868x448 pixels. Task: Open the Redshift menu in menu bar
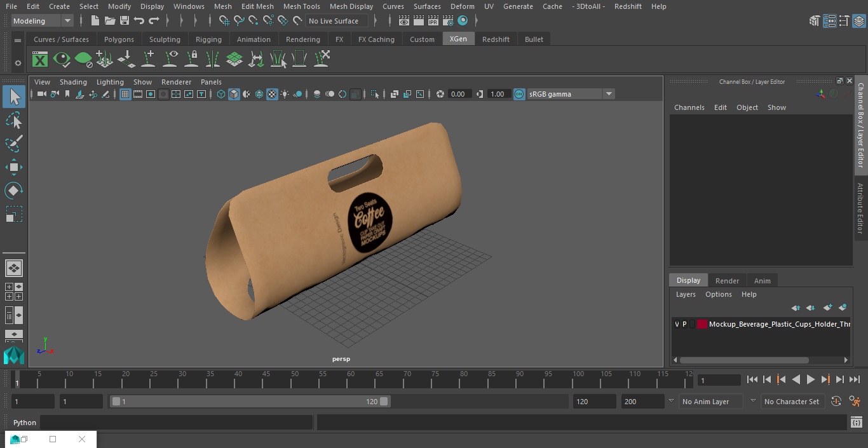pos(628,6)
